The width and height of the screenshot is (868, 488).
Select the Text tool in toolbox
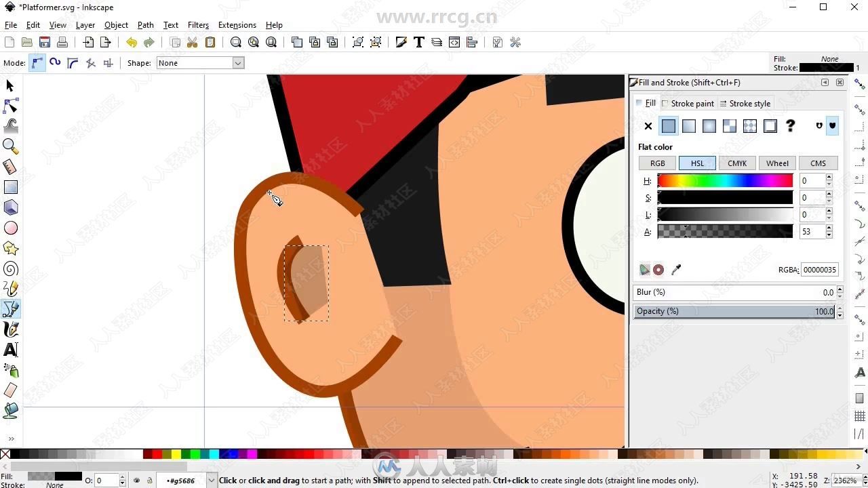pos(10,350)
